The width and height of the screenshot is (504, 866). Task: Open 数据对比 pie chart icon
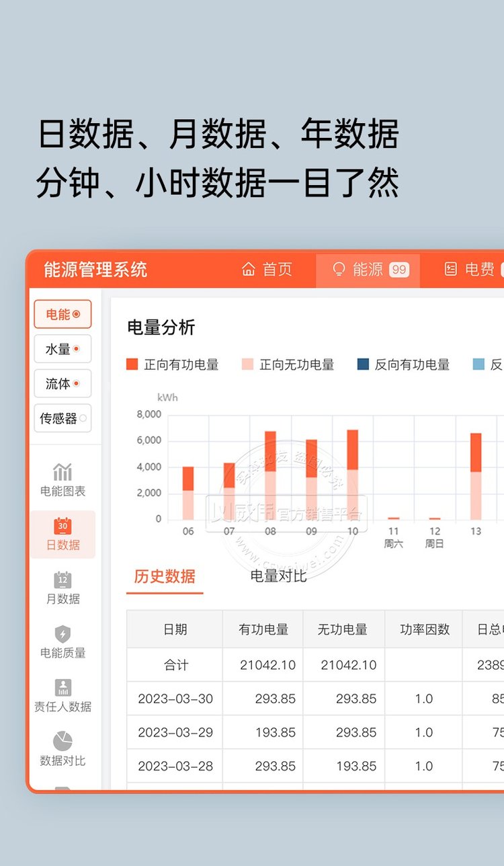pos(62,741)
